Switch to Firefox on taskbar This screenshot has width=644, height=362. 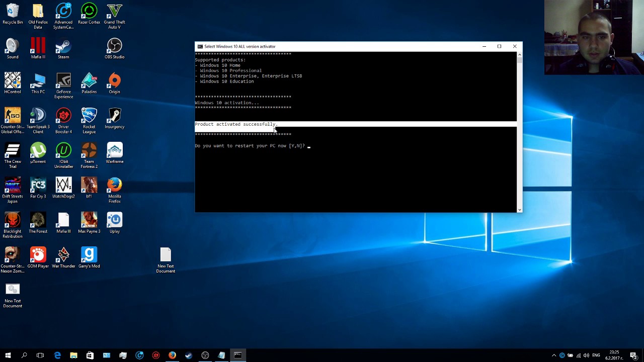pos(172,355)
